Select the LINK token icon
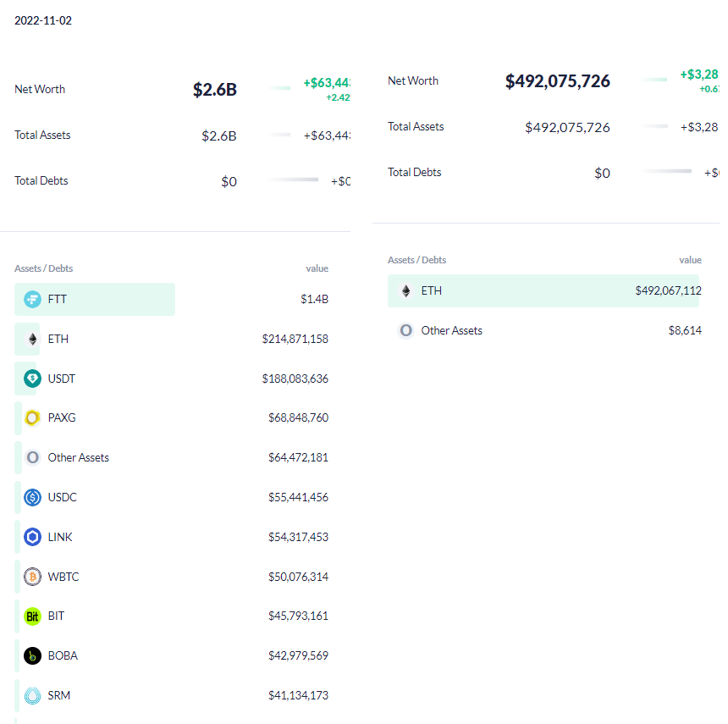This screenshot has width=728, height=724. click(30, 537)
